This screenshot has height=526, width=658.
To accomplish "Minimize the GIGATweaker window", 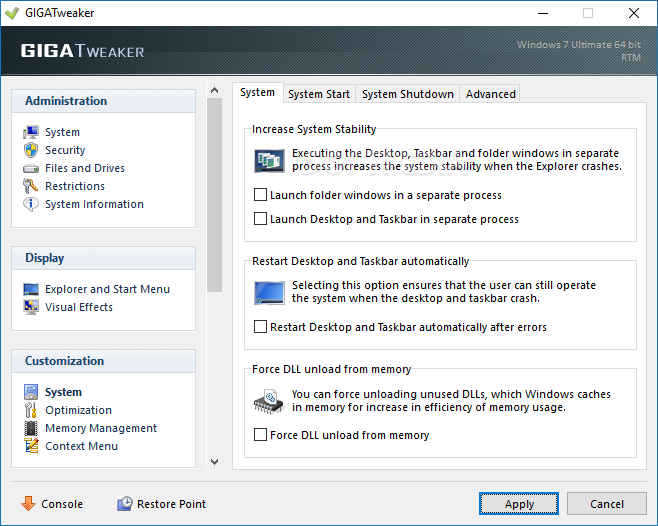I will (x=543, y=13).
